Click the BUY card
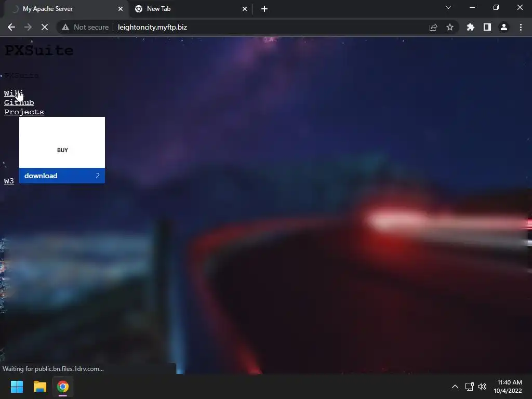532x399 pixels. coord(62,142)
